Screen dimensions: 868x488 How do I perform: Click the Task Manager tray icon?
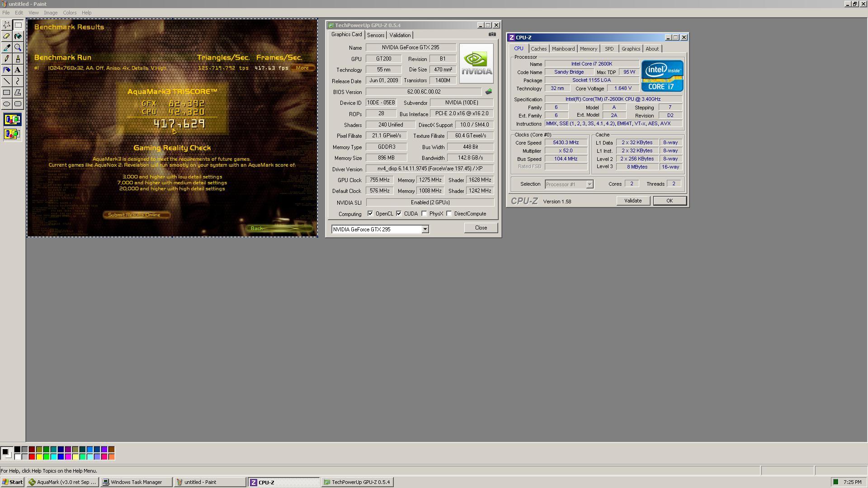pos(836,482)
